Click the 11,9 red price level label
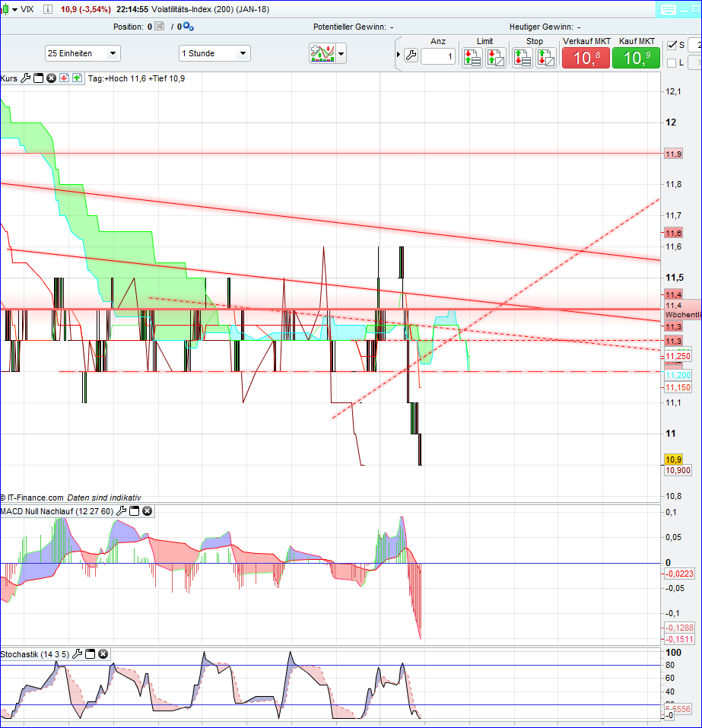Viewport: 702px width, 728px height. click(673, 154)
